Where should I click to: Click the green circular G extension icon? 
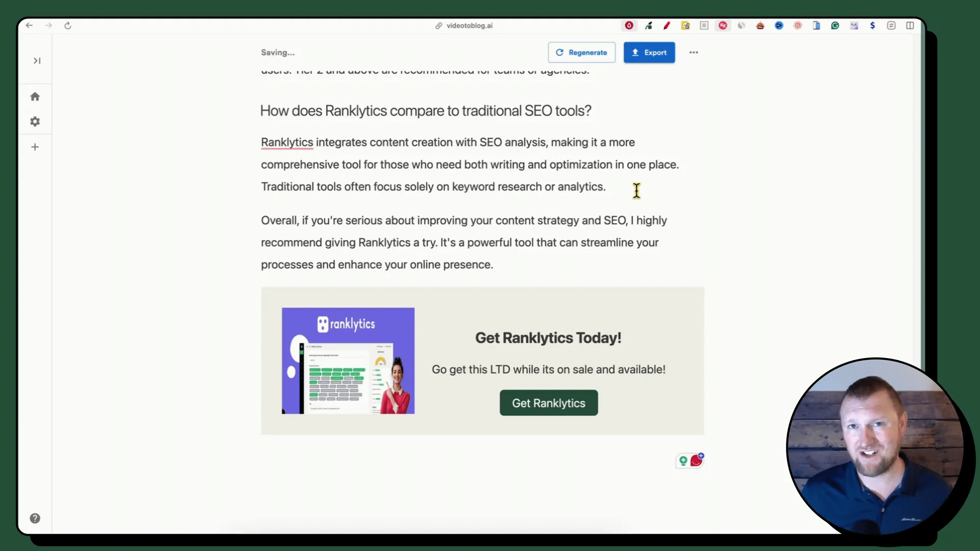click(x=835, y=26)
